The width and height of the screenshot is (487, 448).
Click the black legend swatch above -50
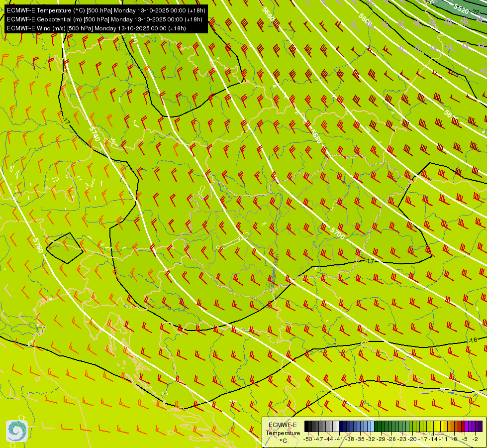pyautogui.click(x=306, y=426)
